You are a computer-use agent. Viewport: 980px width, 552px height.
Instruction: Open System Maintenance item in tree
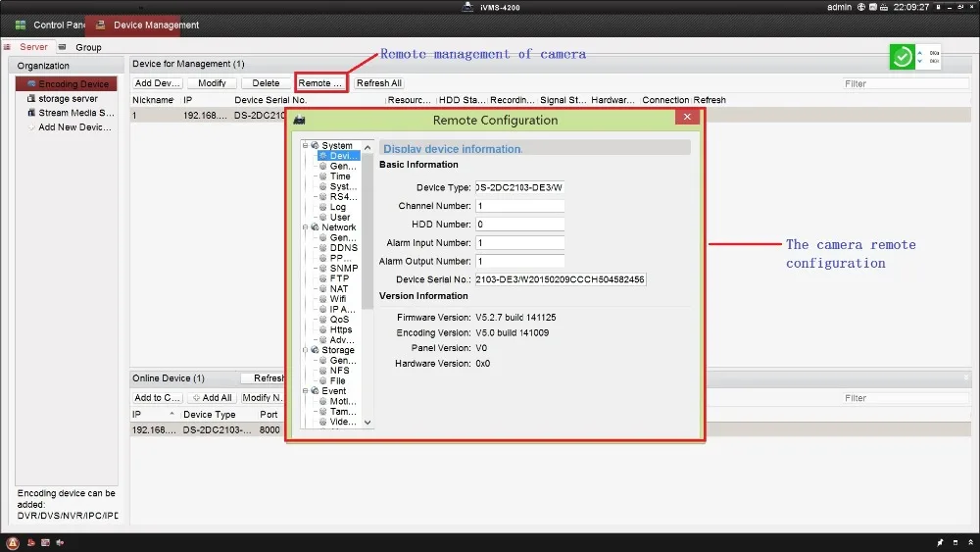coord(338,186)
